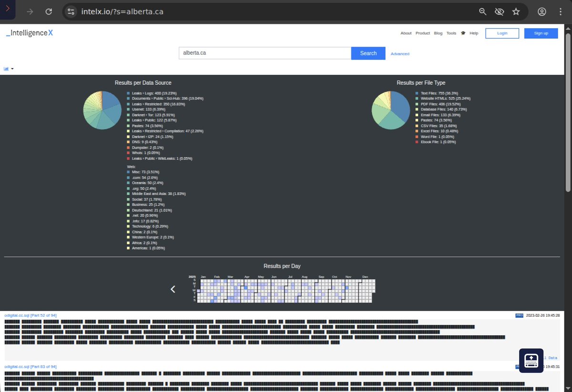Select legend entry 'Dumpster: 2 (0.1%)'

point(148,148)
